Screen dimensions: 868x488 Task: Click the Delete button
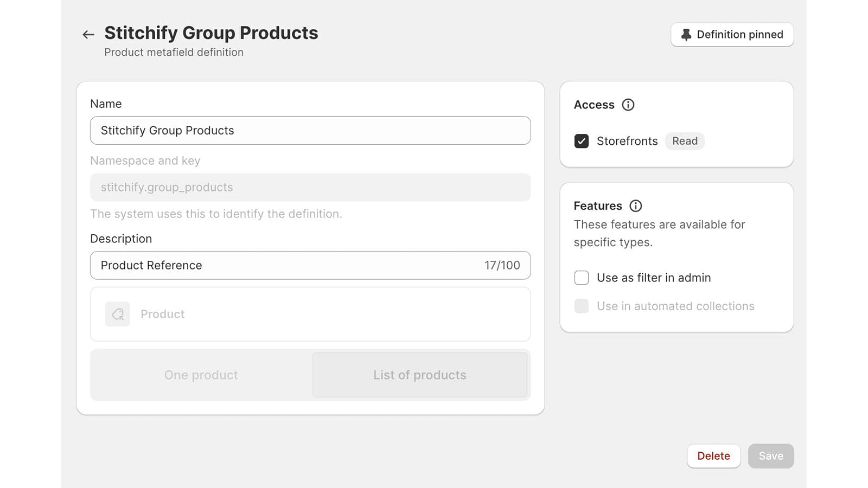713,456
